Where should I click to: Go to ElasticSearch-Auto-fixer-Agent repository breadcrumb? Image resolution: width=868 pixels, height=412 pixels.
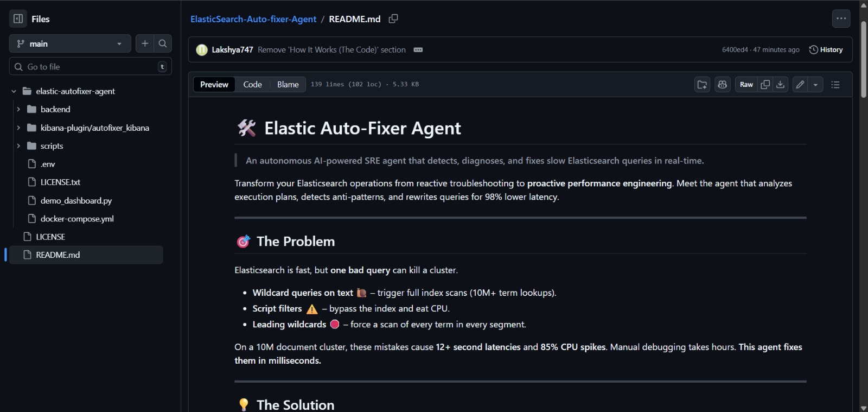pyautogui.click(x=253, y=19)
